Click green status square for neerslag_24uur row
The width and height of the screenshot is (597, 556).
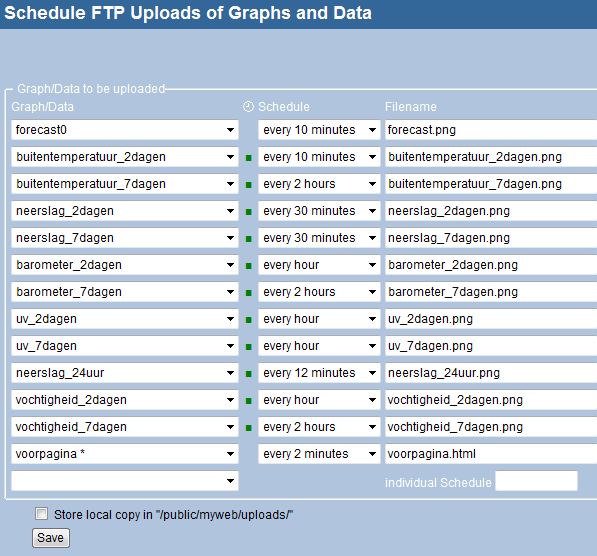pyautogui.click(x=249, y=374)
